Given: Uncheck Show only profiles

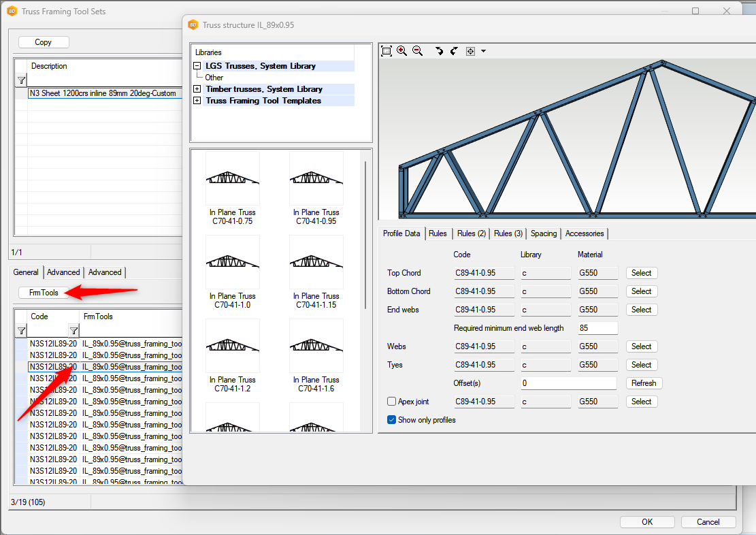Looking at the screenshot, I should [x=391, y=420].
